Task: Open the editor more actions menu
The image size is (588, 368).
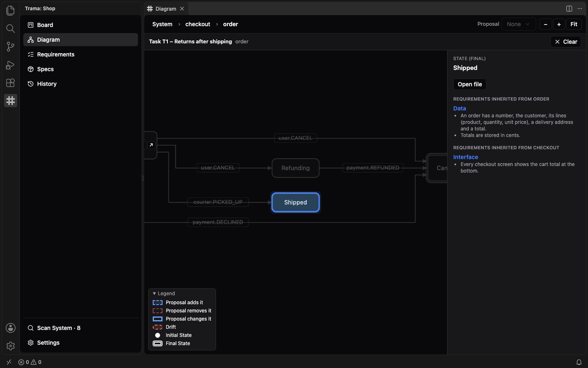Action: [580, 9]
